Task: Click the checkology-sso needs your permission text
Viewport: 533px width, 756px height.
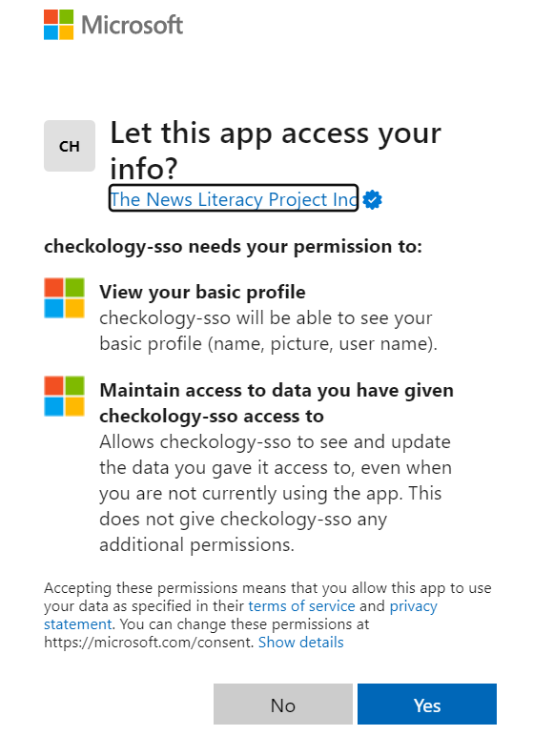Action: coord(233,247)
